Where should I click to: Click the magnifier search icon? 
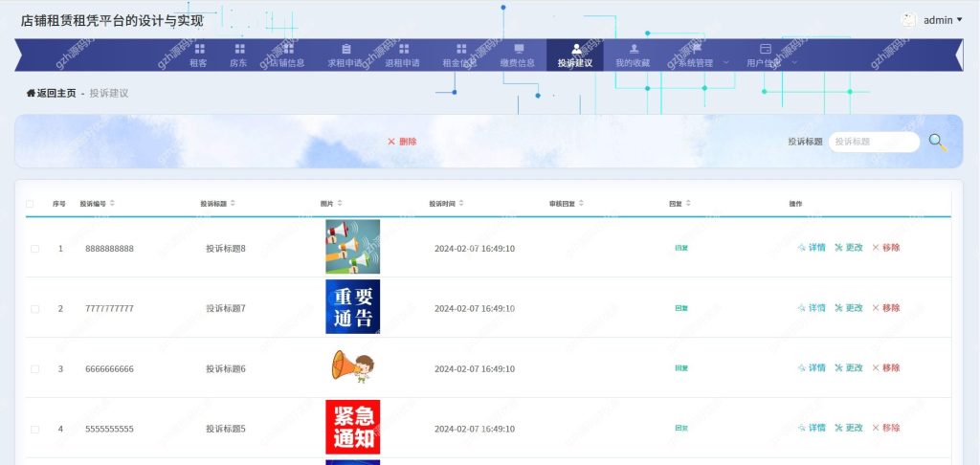pos(937,142)
